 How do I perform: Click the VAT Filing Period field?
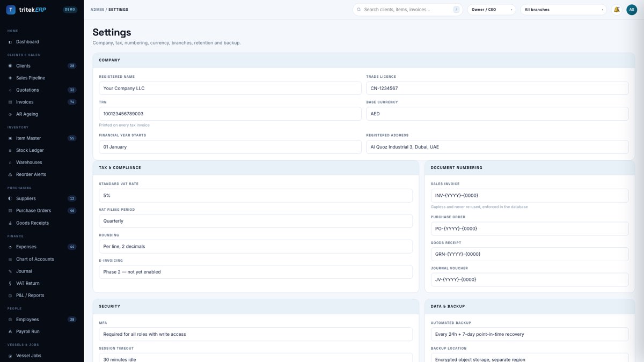256,221
